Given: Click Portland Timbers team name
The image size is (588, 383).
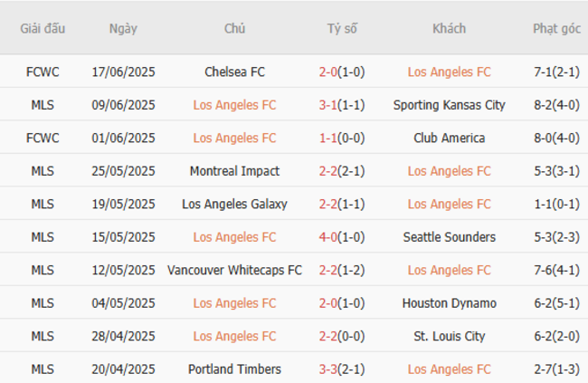Looking at the screenshot, I should pos(234,369).
